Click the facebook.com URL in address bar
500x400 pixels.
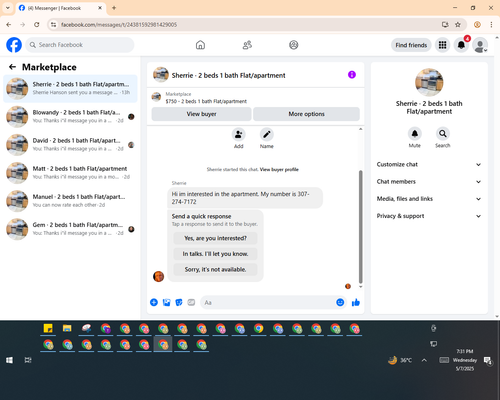click(119, 25)
